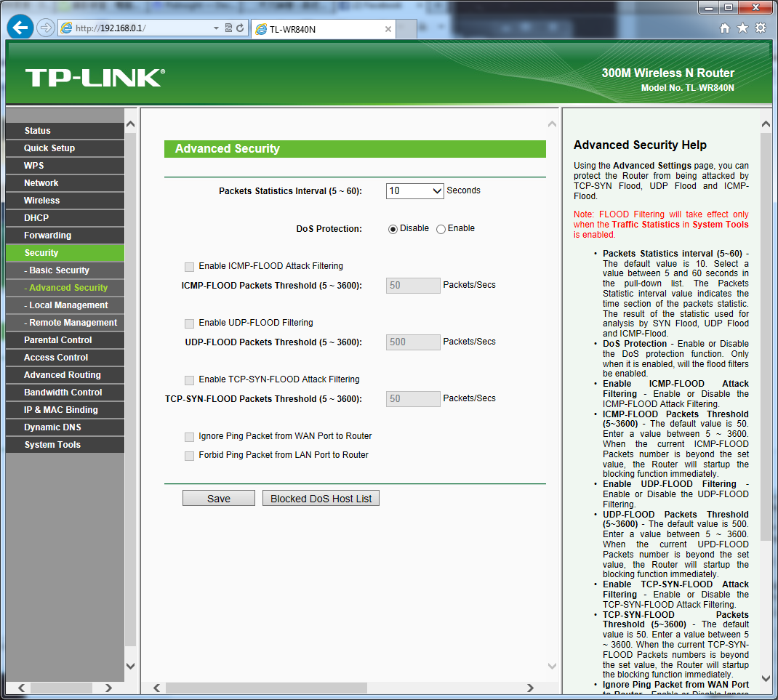Viewport: 778px width, 700px height.
Task: Click the compatibility view icon in address bar
Action: tap(228, 28)
